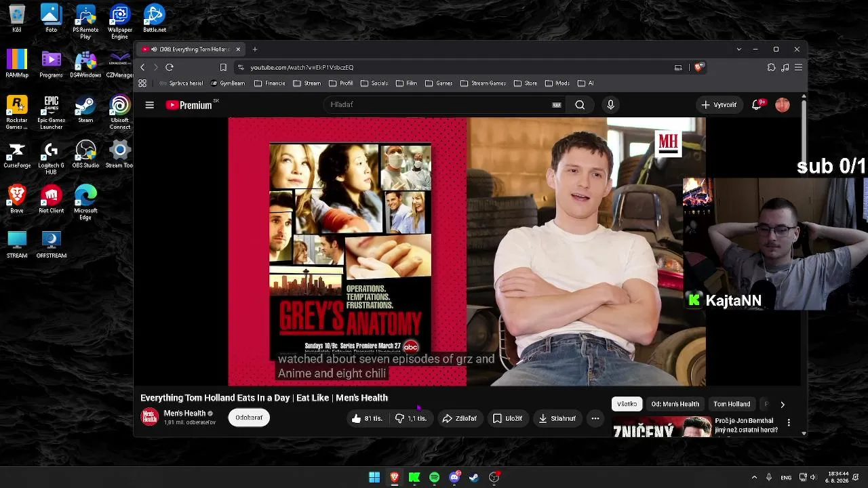Open the browser extensions puzzle icon
The image size is (868, 488).
(x=771, y=68)
